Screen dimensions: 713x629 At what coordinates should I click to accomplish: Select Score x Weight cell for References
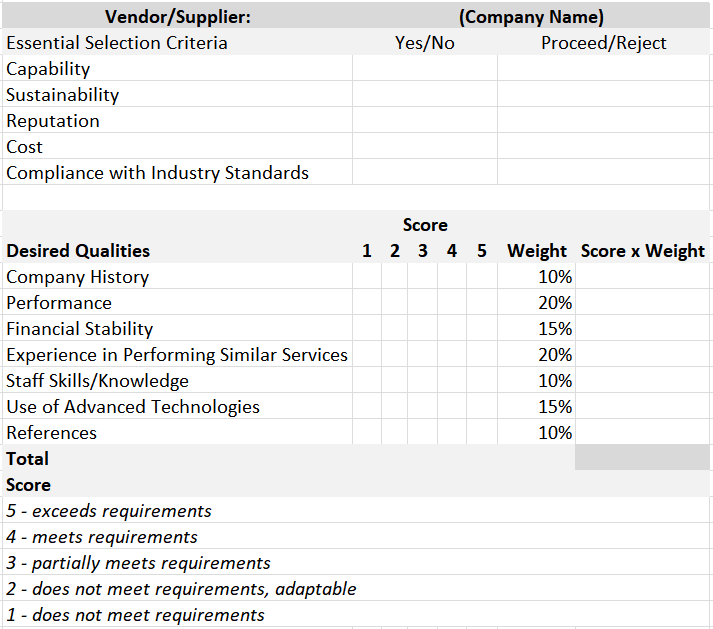tap(642, 433)
